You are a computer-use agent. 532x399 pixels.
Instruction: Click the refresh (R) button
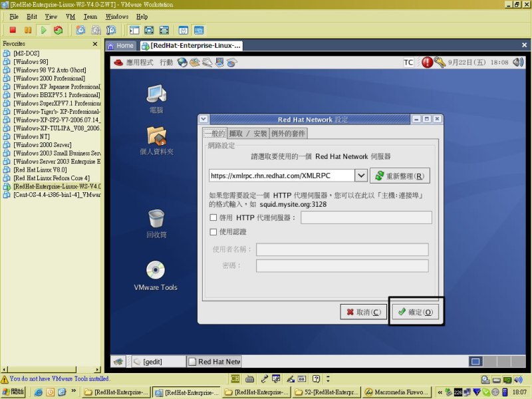click(x=400, y=176)
